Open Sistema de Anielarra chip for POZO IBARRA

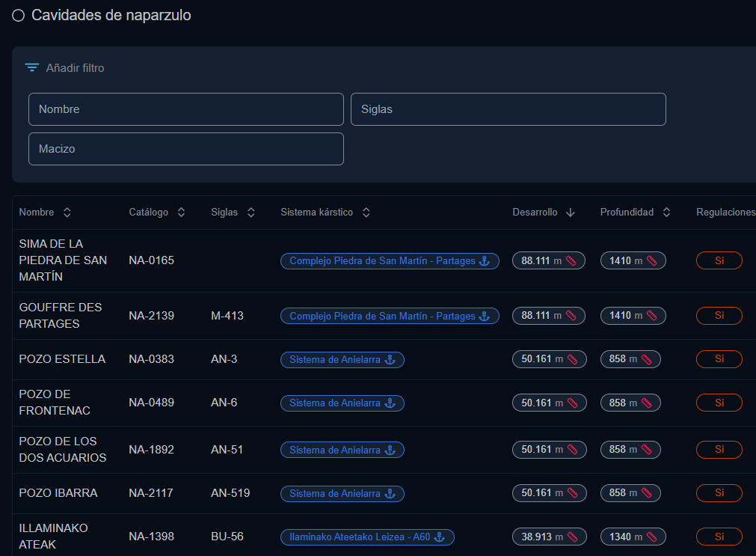point(342,494)
